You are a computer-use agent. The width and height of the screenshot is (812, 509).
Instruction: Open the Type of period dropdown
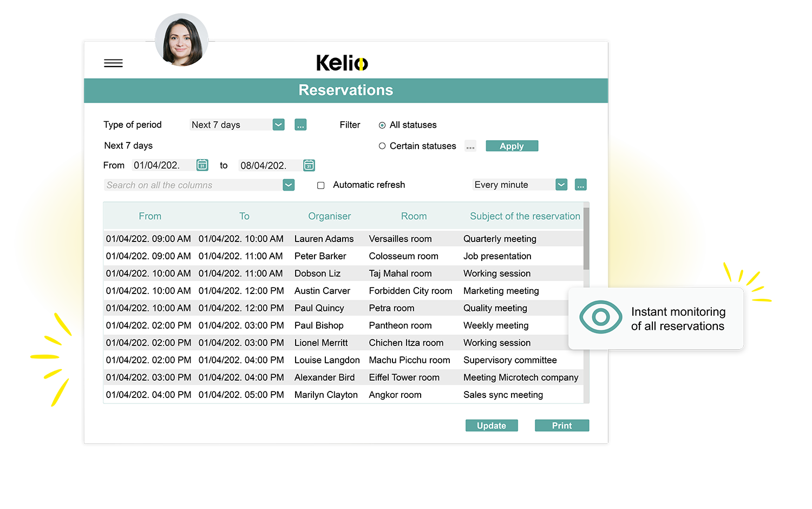278,125
